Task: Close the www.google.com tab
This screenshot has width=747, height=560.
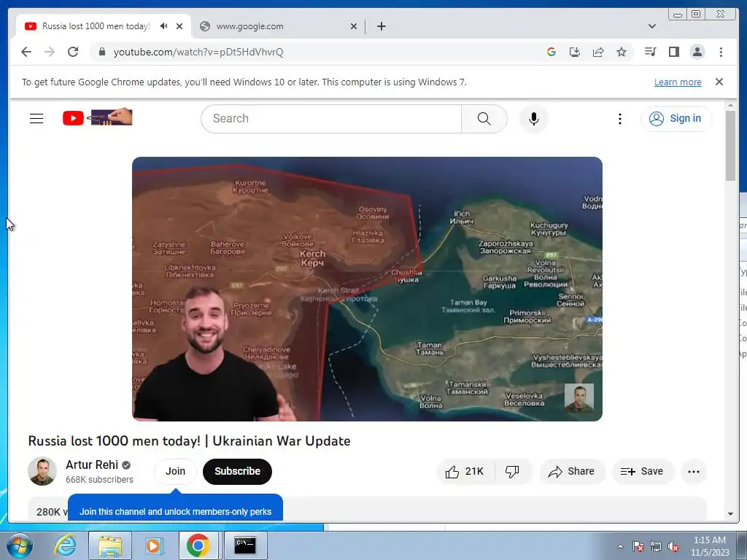Action: 354,26
